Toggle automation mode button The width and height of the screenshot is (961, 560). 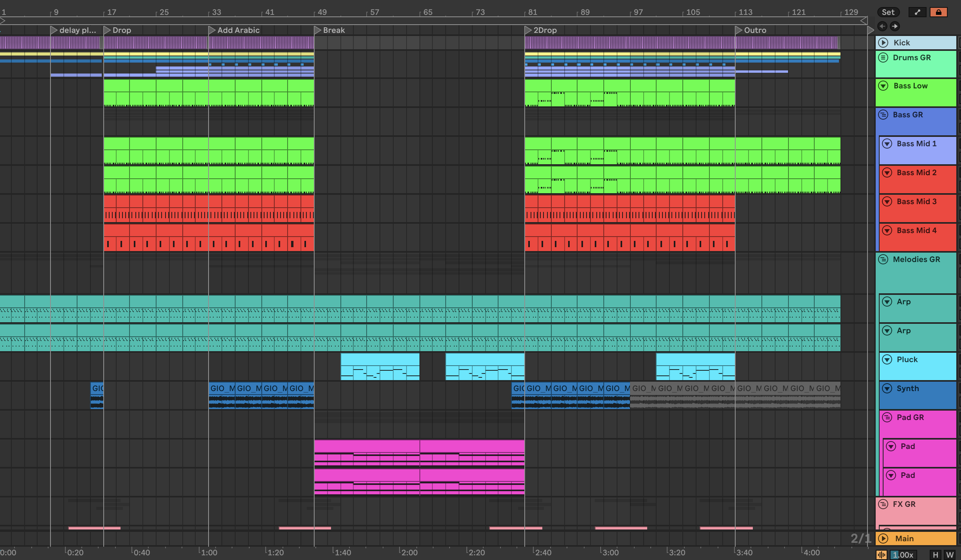pyautogui.click(x=917, y=12)
